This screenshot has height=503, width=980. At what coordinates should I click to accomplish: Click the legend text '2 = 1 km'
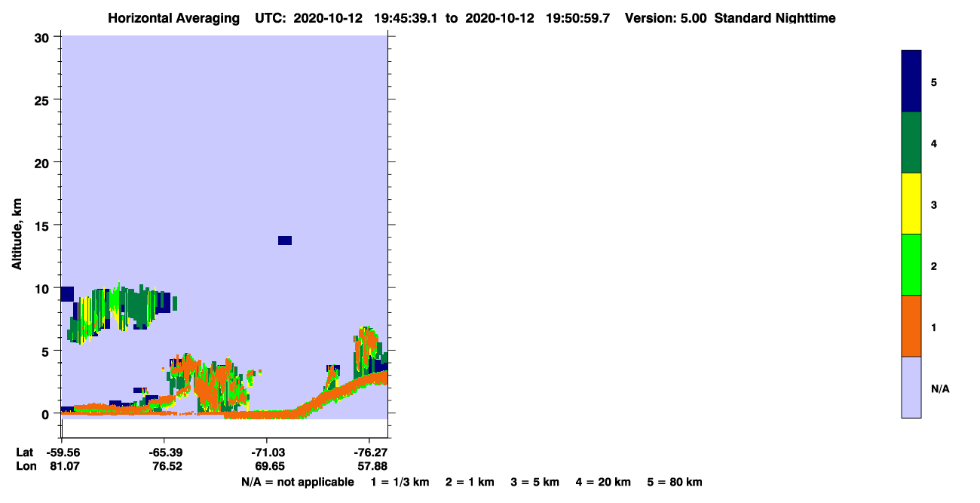470,483
